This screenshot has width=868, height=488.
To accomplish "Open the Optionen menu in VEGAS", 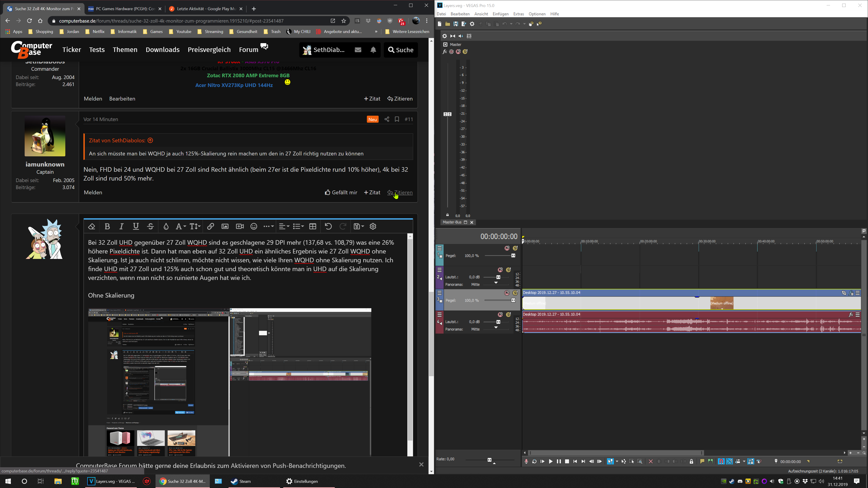I will tap(537, 14).
